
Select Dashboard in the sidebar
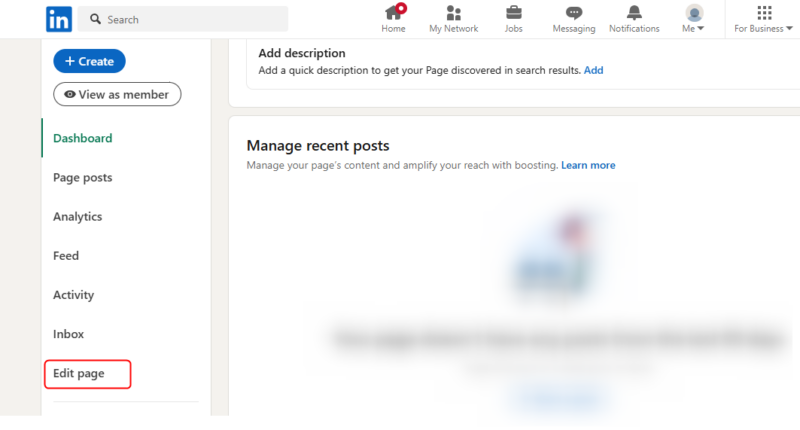[83, 138]
